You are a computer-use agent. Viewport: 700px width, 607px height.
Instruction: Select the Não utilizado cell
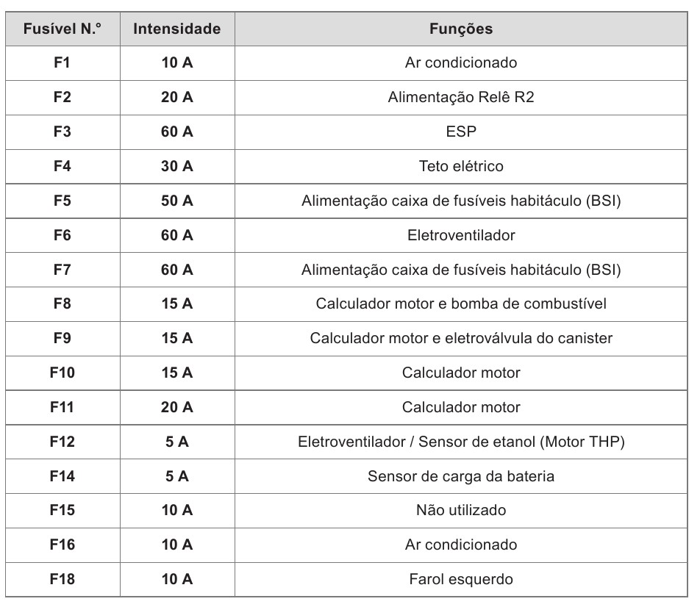(461, 510)
